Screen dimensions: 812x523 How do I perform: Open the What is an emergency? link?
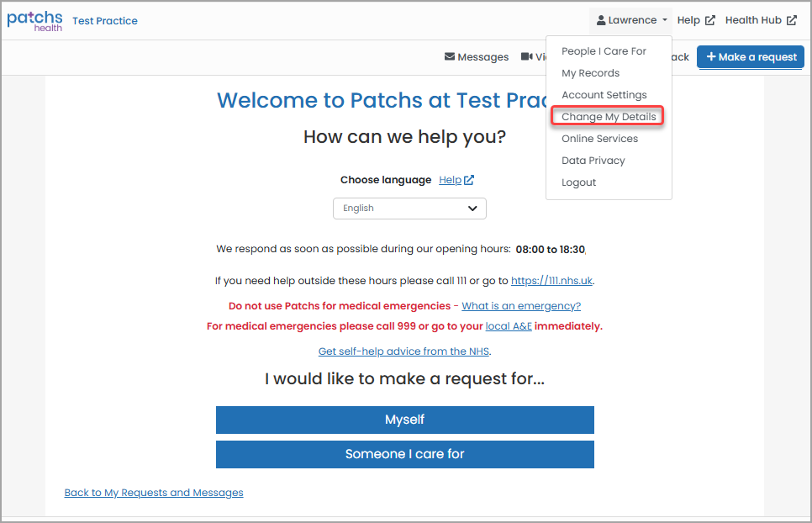tap(520, 305)
